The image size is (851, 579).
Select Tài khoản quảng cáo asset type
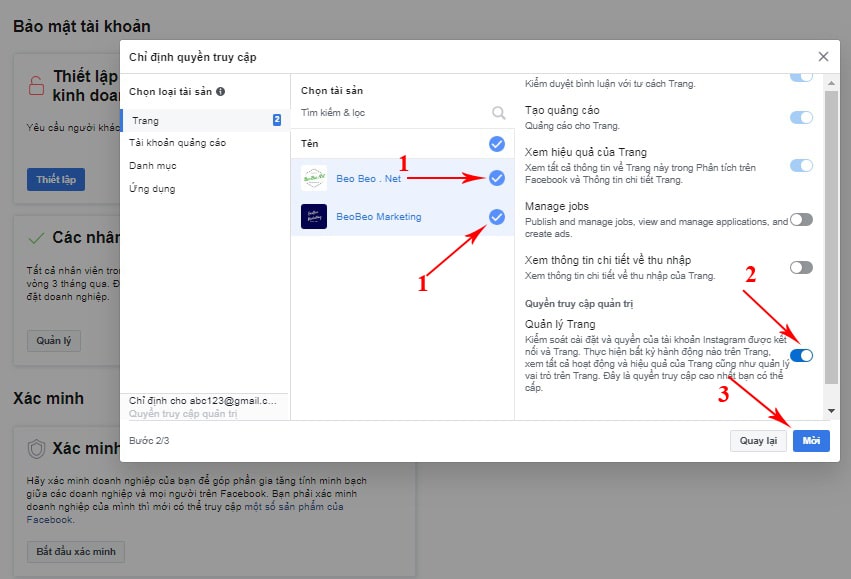(x=178, y=143)
